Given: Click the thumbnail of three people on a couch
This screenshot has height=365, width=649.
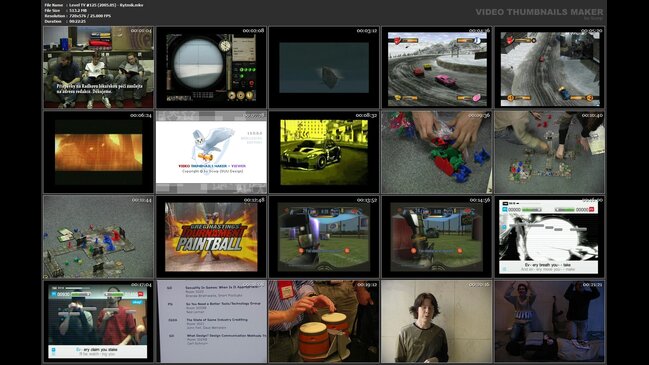Looking at the screenshot, I should pyautogui.click(x=98, y=67).
